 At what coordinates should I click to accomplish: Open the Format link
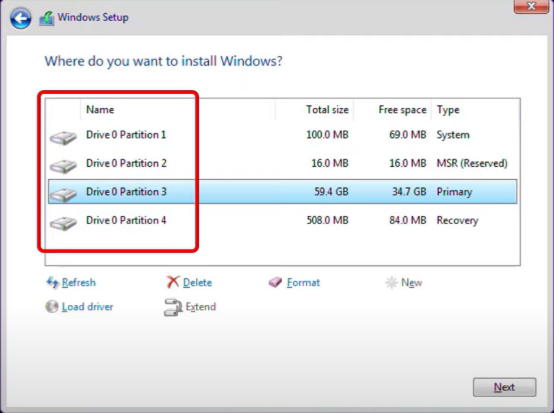tap(303, 283)
